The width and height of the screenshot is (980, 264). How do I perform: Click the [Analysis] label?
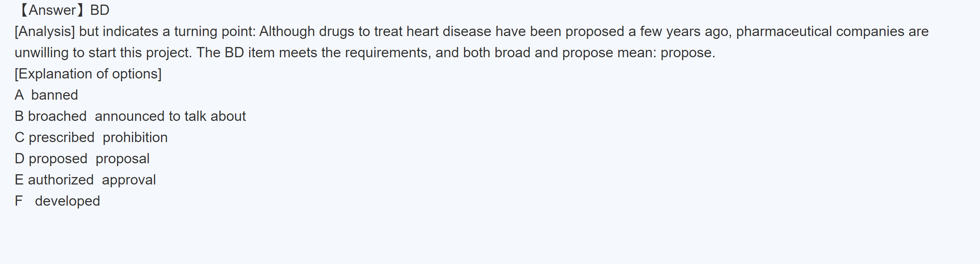pyautogui.click(x=45, y=31)
